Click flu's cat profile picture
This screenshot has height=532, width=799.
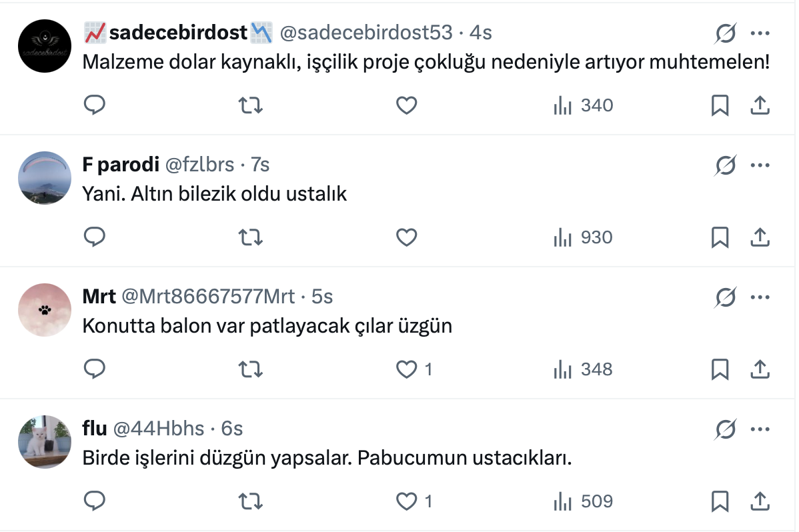pyautogui.click(x=44, y=441)
